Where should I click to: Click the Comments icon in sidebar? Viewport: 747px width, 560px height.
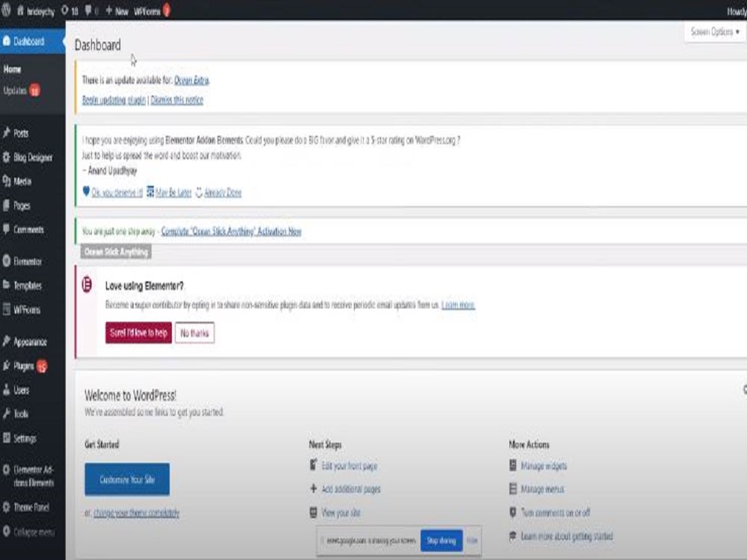pos(6,229)
